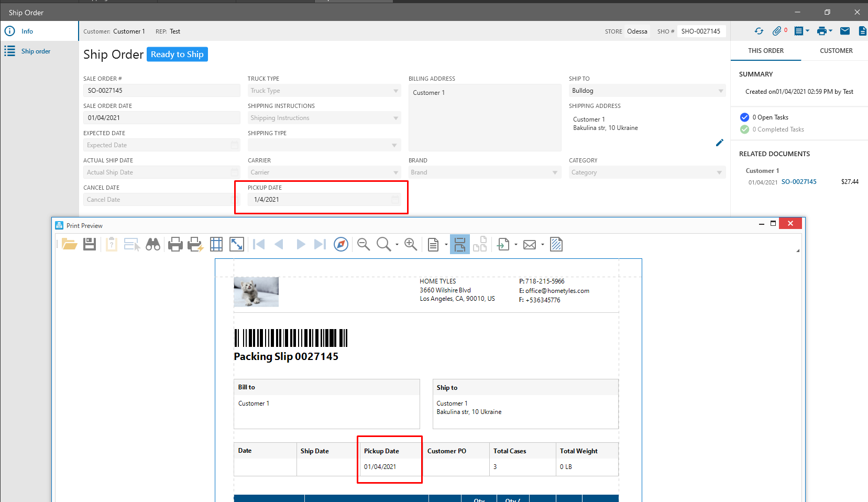Expand the Carrier dropdown
This screenshot has height=502, width=868.
(x=395, y=172)
